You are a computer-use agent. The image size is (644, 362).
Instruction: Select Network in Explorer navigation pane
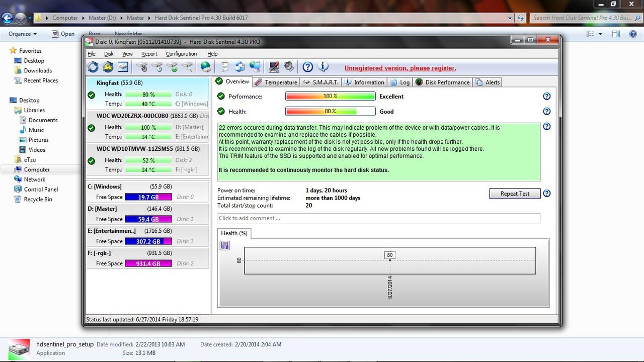pyautogui.click(x=35, y=179)
